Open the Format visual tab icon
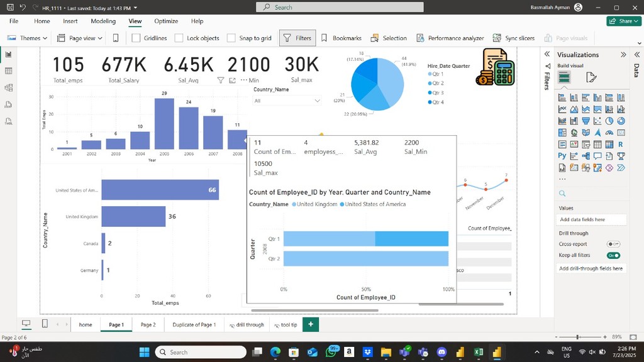The image size is (644, 362). click(x=591, y=77)
